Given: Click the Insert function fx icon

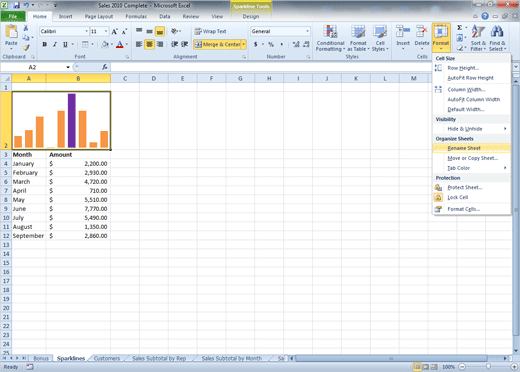Looking at the screenshot, I should (x=105, y=67).
